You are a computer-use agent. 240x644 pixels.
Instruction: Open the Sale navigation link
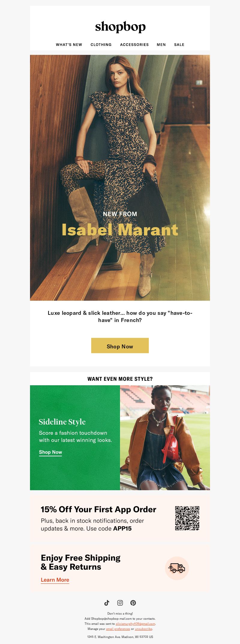pos(179,45)
